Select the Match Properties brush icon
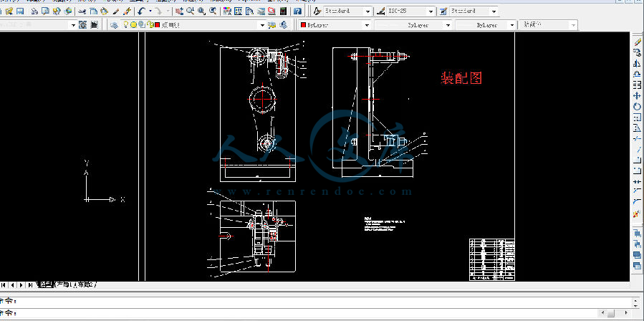The width and height of the screenshot is (644, 321). pos(116,11)
